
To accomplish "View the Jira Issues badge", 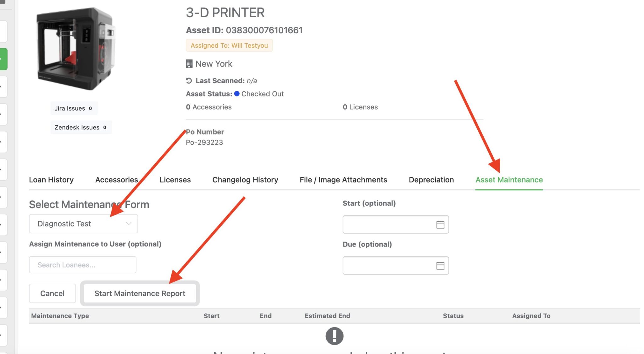I will point(74,108).
